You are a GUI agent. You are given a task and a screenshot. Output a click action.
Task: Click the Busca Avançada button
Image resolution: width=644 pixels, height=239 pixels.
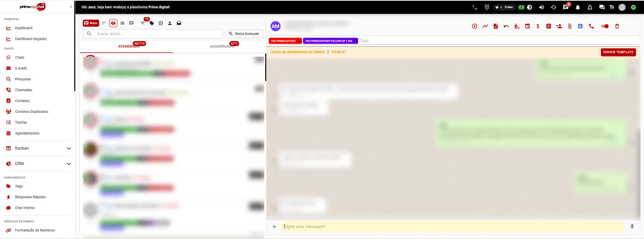coord(244,34)
